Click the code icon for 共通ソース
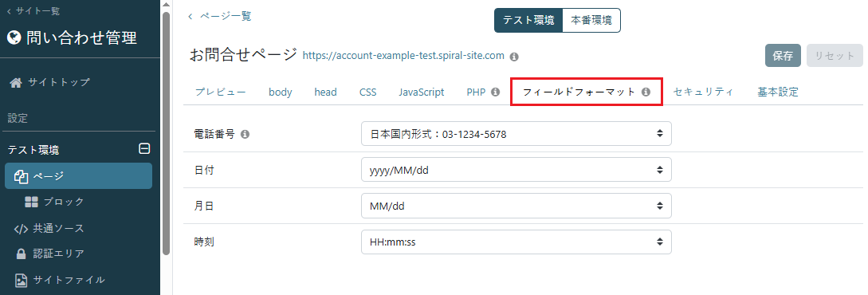 point(21,229)
